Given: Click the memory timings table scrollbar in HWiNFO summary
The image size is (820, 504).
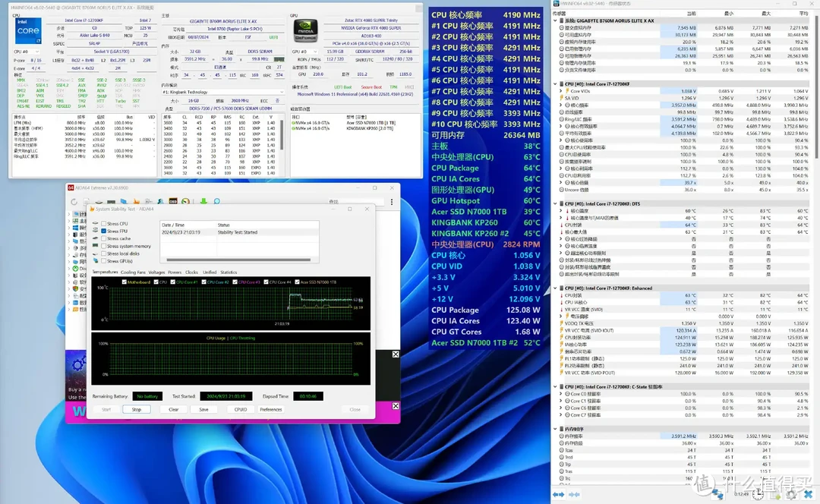Looking at the screenshot, I should pyautogui.click(x=282, y=135).
